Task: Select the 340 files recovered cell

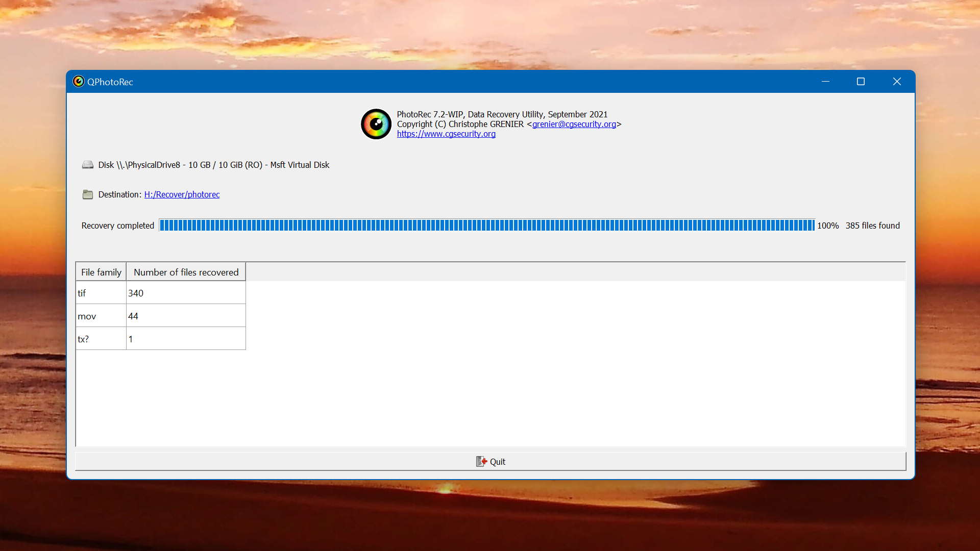Action: click(x=186, y=293)
